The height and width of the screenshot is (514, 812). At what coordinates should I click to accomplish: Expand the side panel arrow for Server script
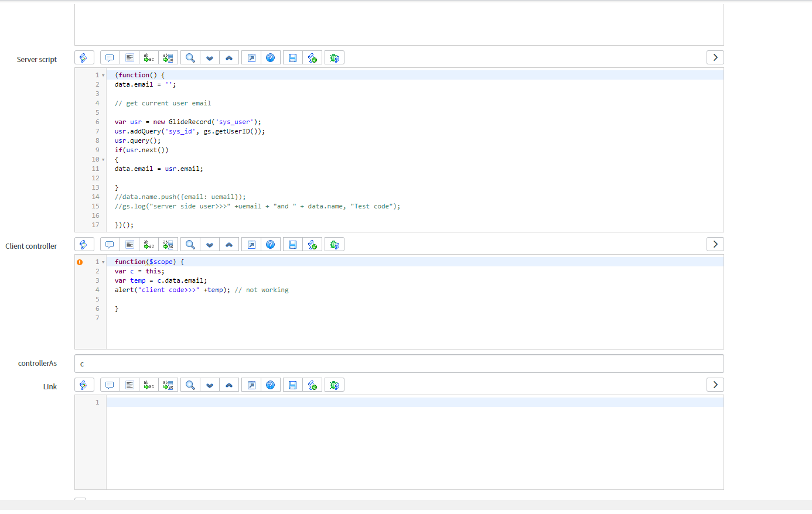715,57
